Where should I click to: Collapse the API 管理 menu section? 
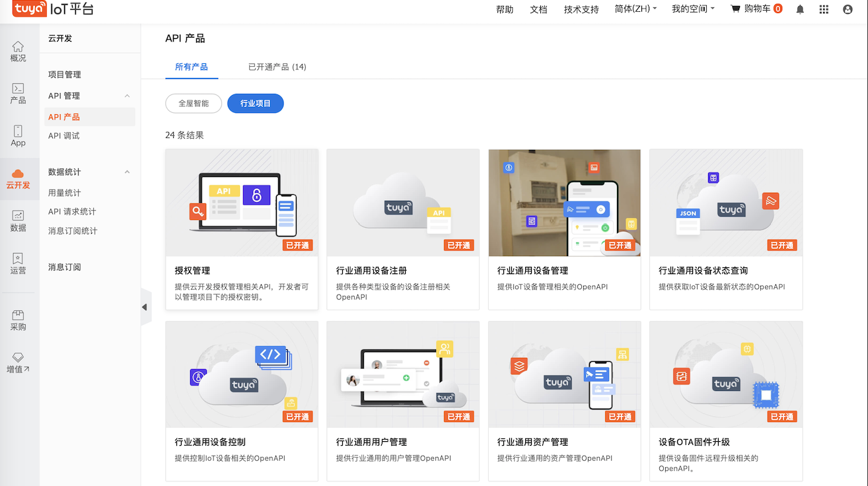(127, 96)
